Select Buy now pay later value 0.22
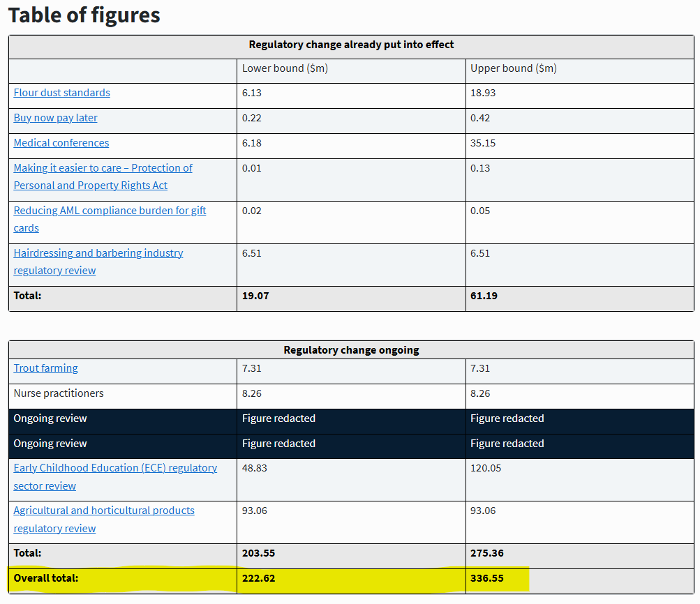This screenshot has height=604, width=700. pos(252,118)
